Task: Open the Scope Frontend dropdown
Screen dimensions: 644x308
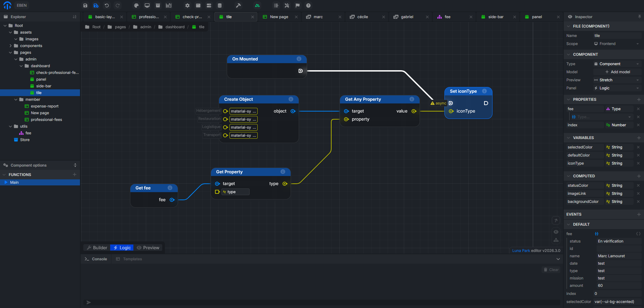Action: [x=617, y=44]
